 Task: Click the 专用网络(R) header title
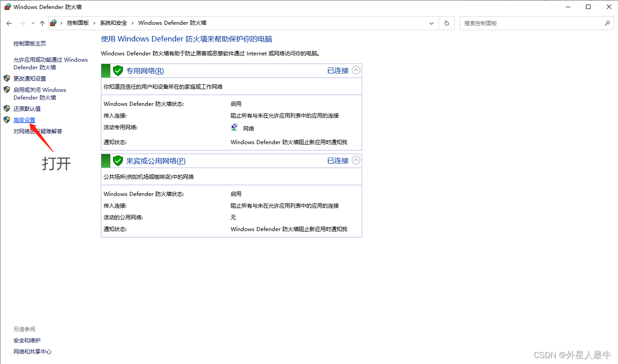tap(145, 71)
